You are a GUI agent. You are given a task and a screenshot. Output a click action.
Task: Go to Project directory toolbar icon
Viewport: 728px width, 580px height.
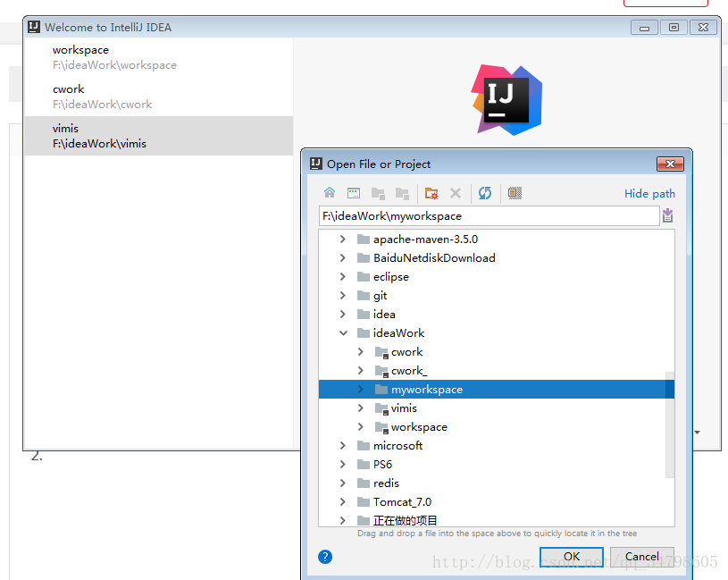pos(378,193)
